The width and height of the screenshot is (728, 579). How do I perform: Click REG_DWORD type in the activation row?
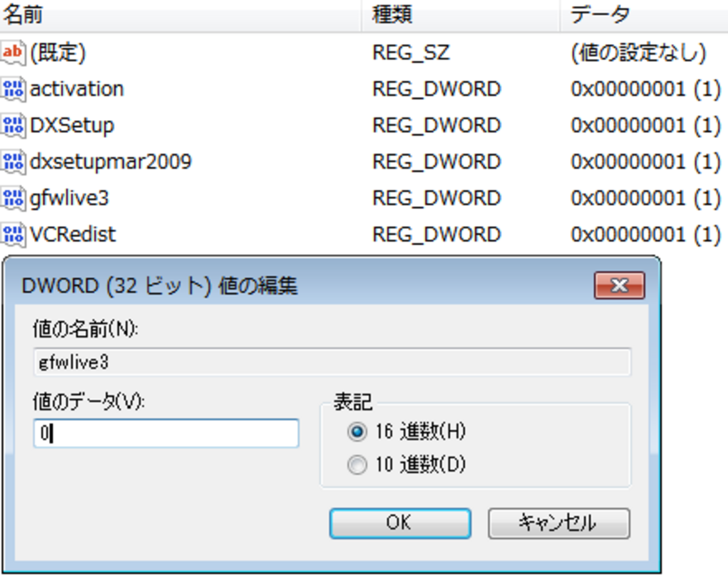click(x=437, y=90)
